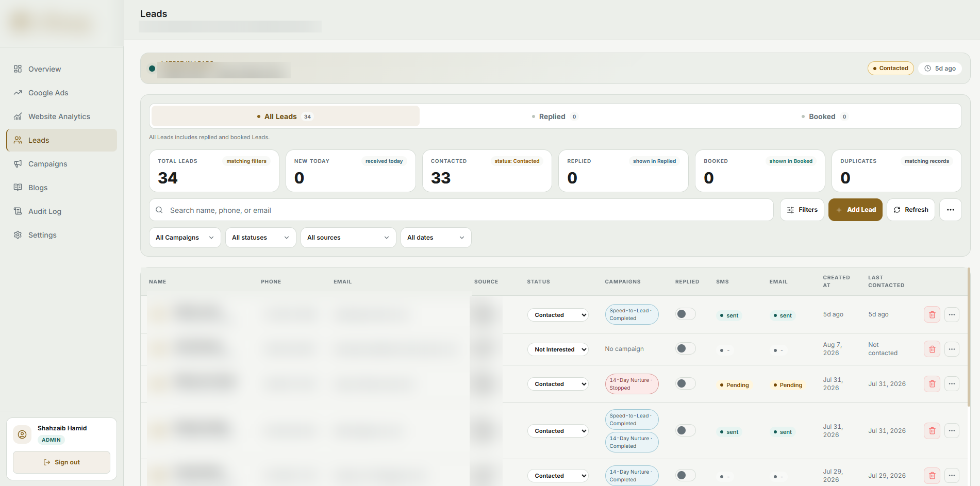Click the 5d ago time badge
Viewport: 980px width, 486px height.
point(940,69)
